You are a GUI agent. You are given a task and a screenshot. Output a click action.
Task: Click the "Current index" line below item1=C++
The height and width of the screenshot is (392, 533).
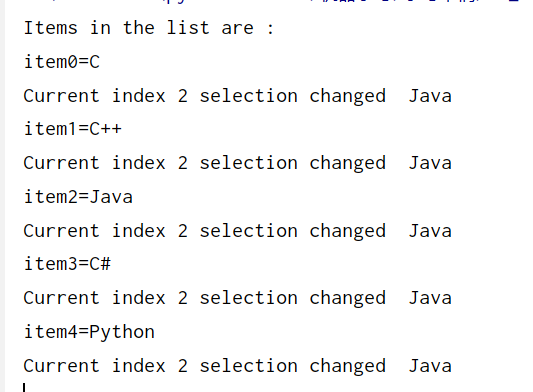click(x=237, y=163)
